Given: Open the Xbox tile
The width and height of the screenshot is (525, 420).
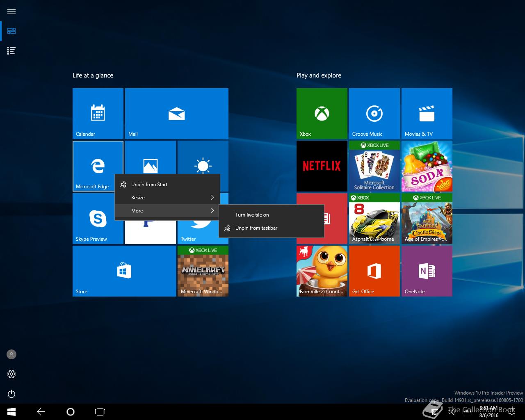Looking at the screenshot, I should (322, 114).
